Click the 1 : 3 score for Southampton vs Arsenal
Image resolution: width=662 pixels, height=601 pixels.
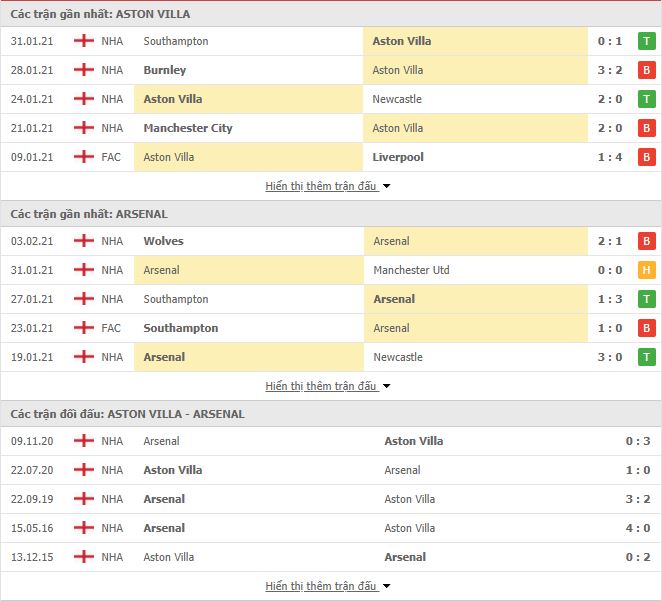610,299
